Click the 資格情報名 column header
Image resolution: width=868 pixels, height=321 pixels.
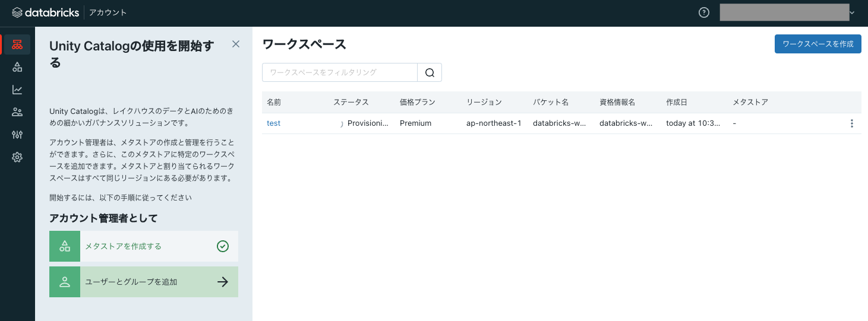[617, 102]
